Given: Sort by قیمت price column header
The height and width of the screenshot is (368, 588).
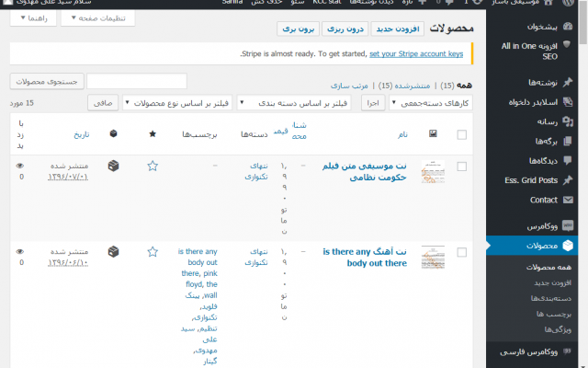Looking at the screenshot, I should click(280, 131).
